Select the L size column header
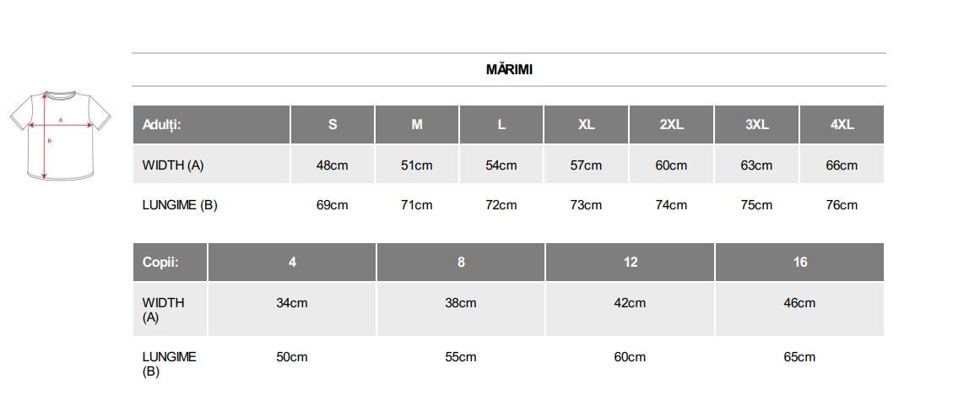 click(501, 124)
